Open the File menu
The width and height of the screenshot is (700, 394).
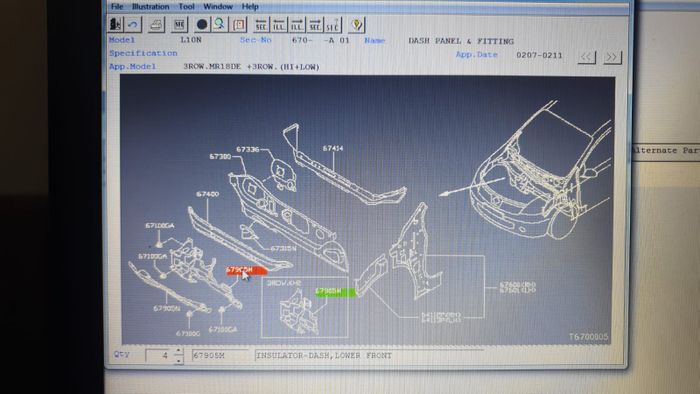click(117, 7)
